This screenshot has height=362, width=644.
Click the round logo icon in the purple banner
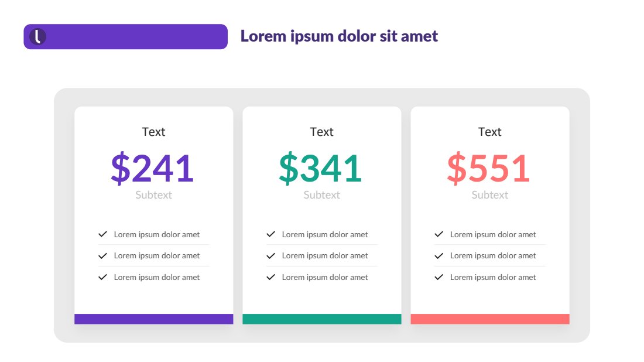pyautogui.click(x=38, y=36)
